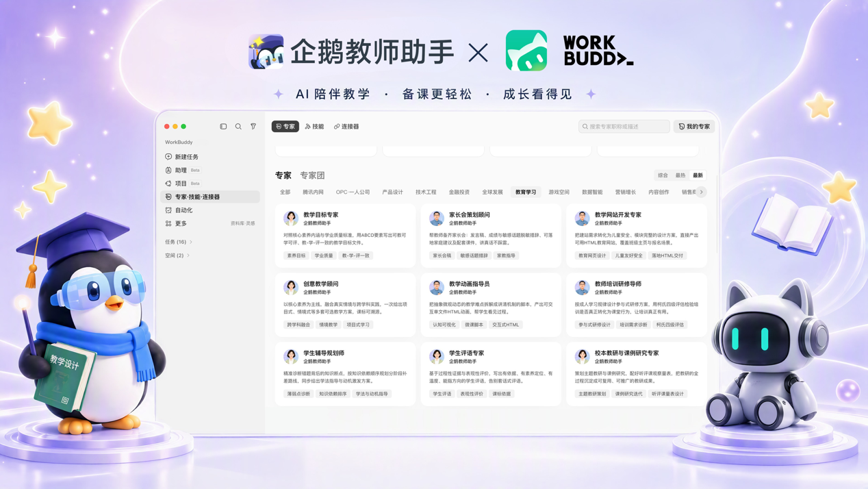Click the green WorkBuddy cat logo
Viewport: 868px width, 489px height.
coord(526,51)
